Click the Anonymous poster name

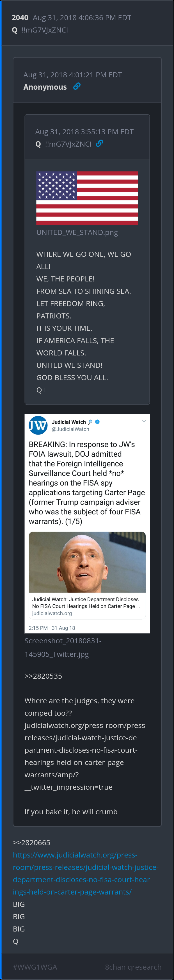click(x=45, y=87)
